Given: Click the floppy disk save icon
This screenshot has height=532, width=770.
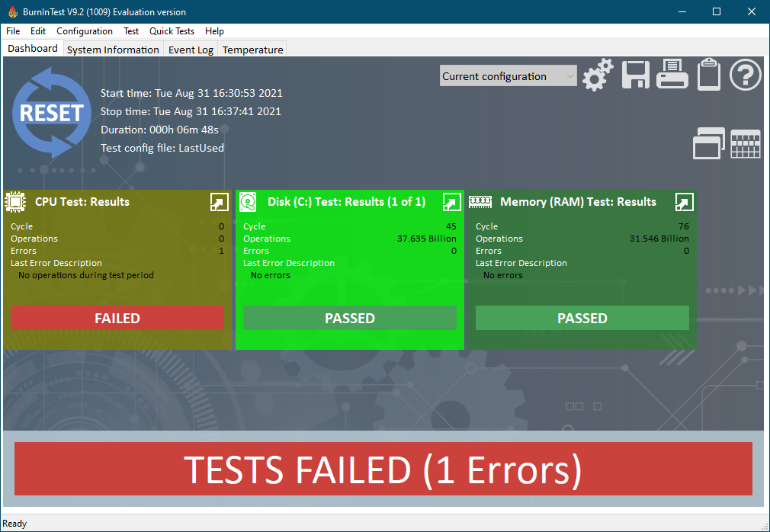Looking at the screenshot, I should click(635, 75).
